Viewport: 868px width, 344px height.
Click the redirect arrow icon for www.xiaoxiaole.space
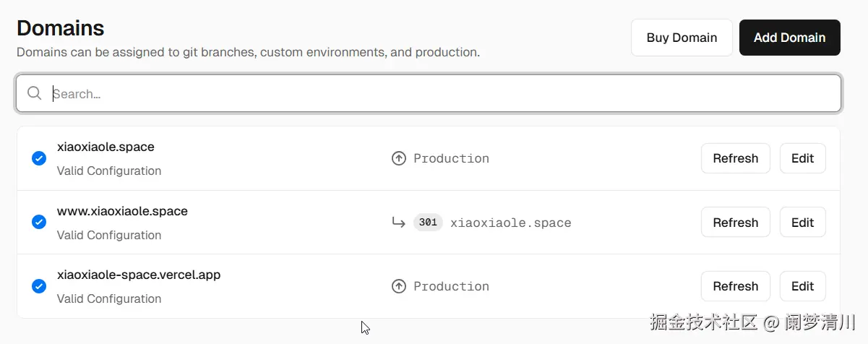[398, 223]
